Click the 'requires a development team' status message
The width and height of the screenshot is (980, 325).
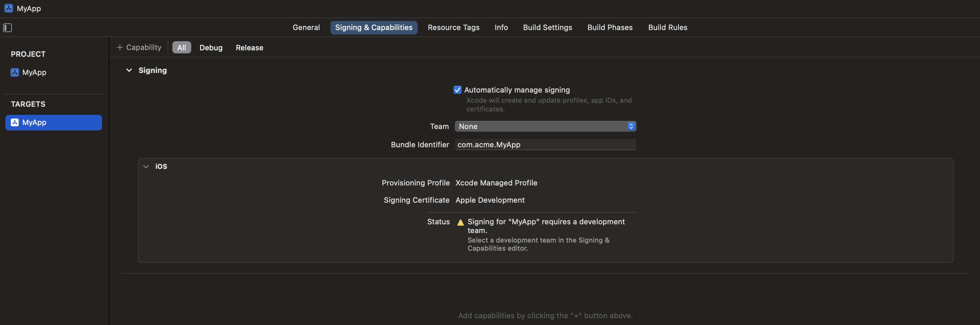[x=546, y=226]
